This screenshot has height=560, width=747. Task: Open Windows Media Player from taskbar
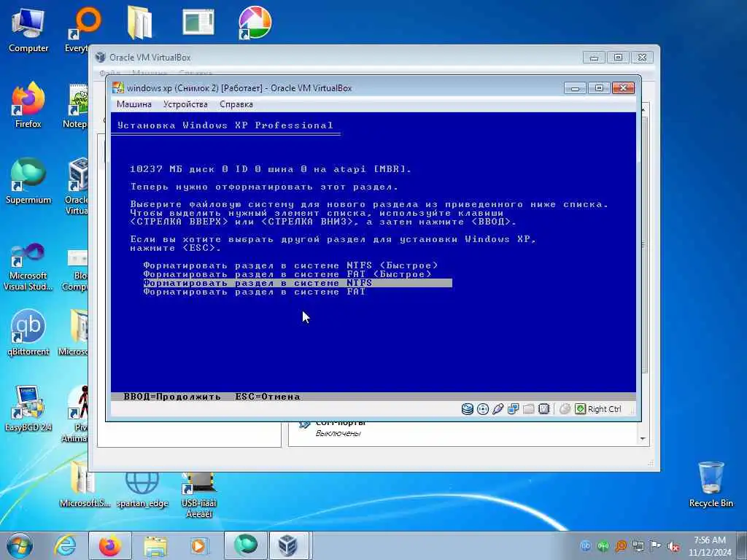click(198, 545)
